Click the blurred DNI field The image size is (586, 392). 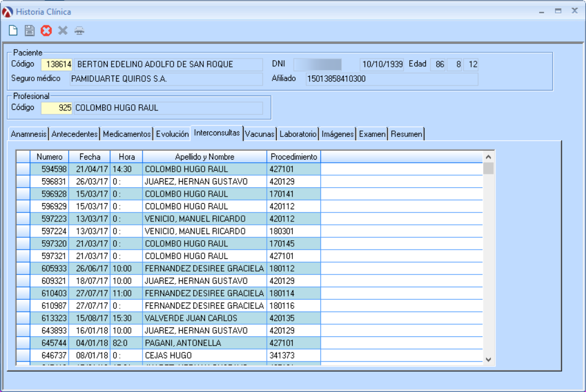318,65
